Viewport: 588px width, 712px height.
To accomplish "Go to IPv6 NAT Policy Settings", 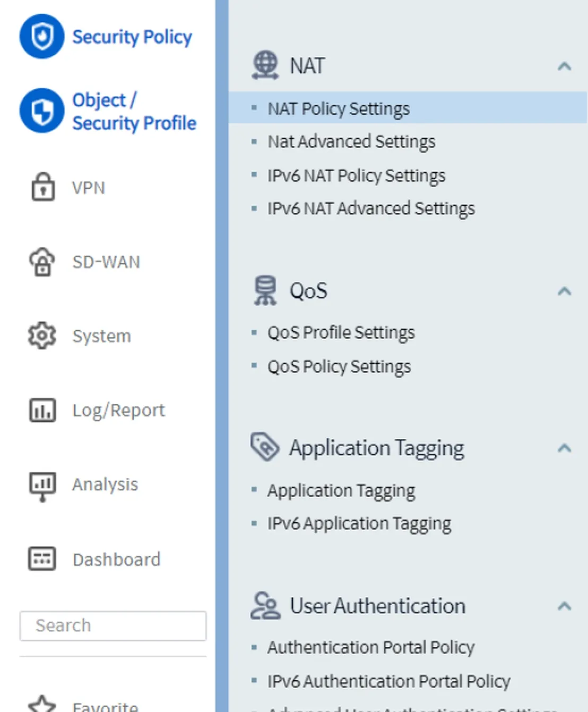I will (356, 176).
